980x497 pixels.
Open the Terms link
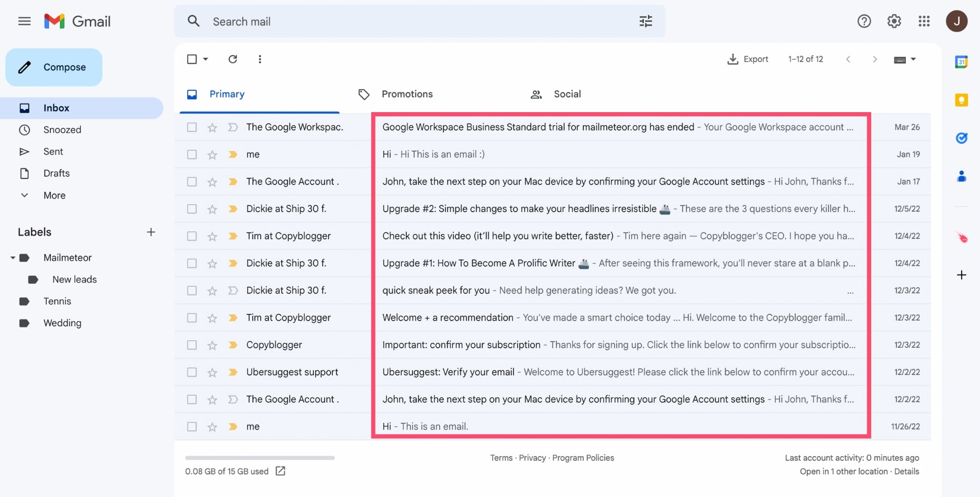pyautogui.click(x=501, y=458)
